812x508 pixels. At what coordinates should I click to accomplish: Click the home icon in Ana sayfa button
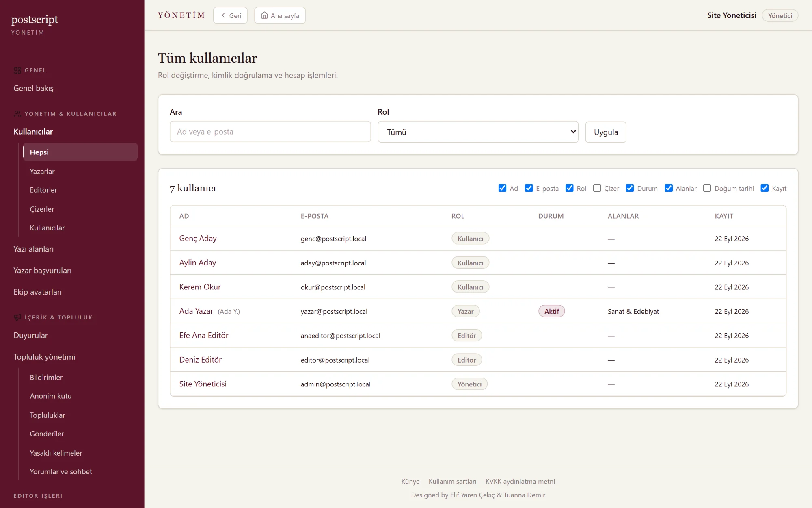click(264, 15)
